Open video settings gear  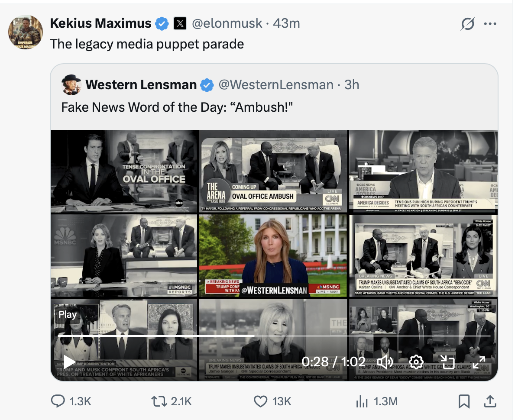[x=416, y=362]
